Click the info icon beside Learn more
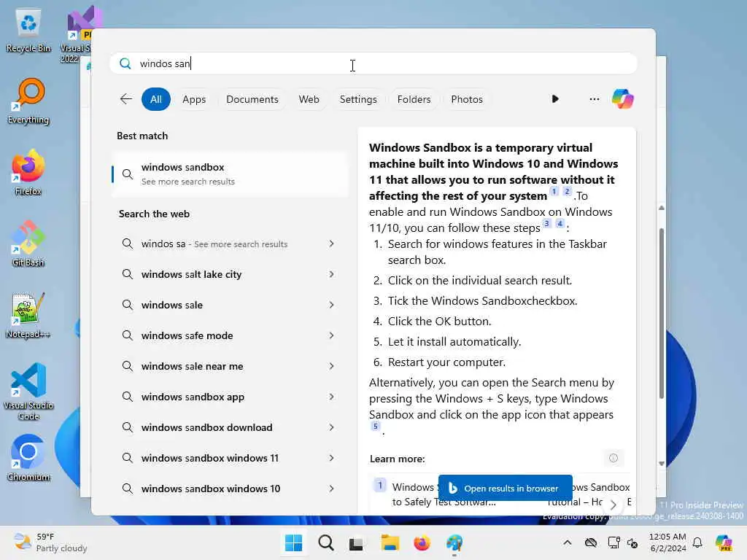Image resolution: width=747 pixels, height=560 pixels. [613, 458]
